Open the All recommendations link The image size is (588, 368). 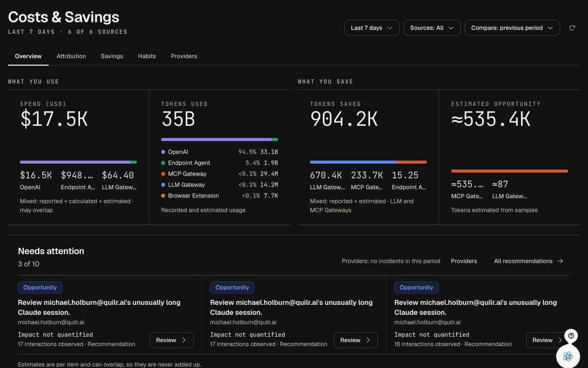click(528, 261)
